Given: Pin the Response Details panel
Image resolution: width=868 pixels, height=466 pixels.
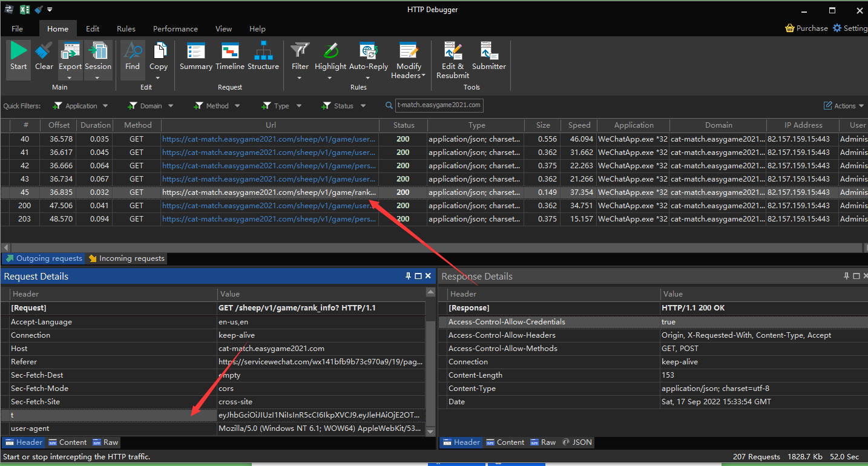Looking at the screenshot, I should [x=846, y=276].
